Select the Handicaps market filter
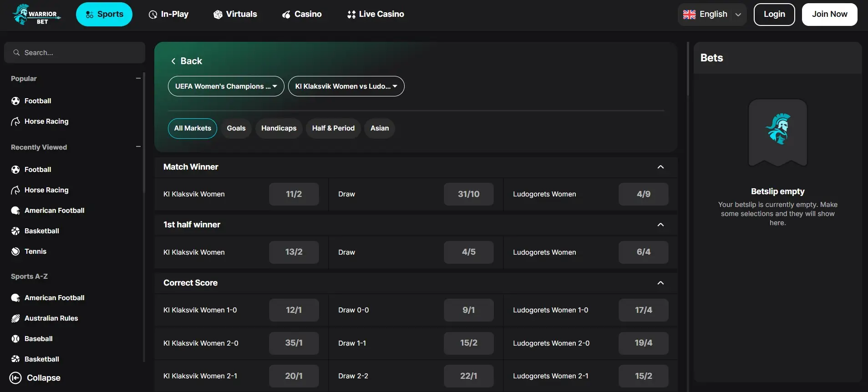The width and height of the screenshot is (868, 392). (x=279, y=128)
